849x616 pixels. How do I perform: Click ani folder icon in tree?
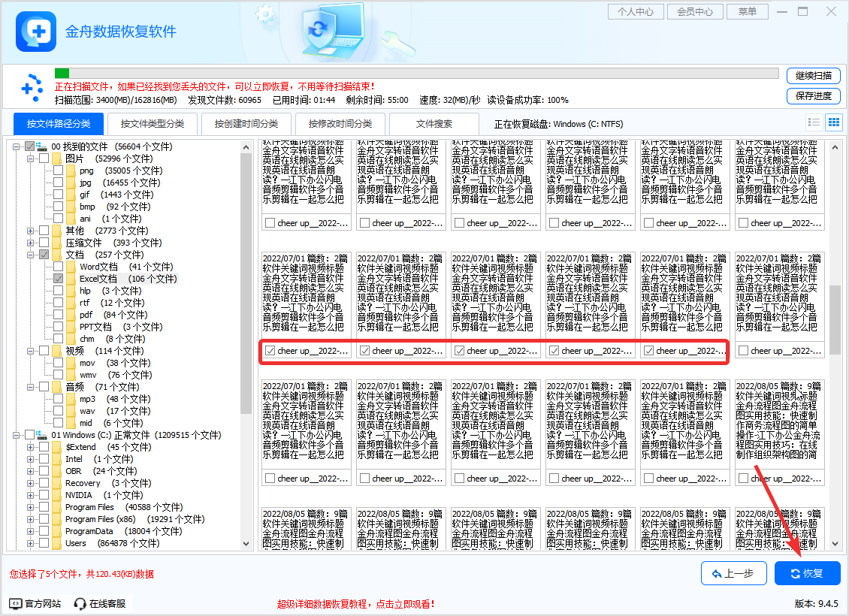[71, 218]
